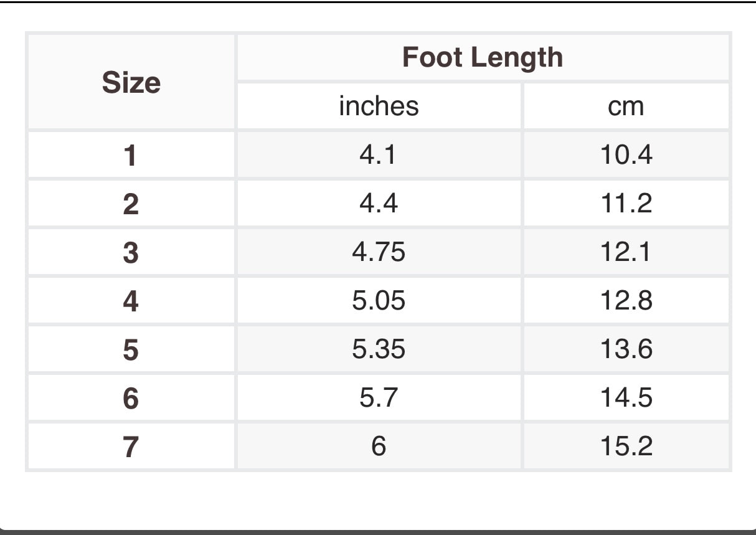The width and height of the screenshot is (756, 535).
Task: Select the inches subheader cell
Action: (379, 106)
